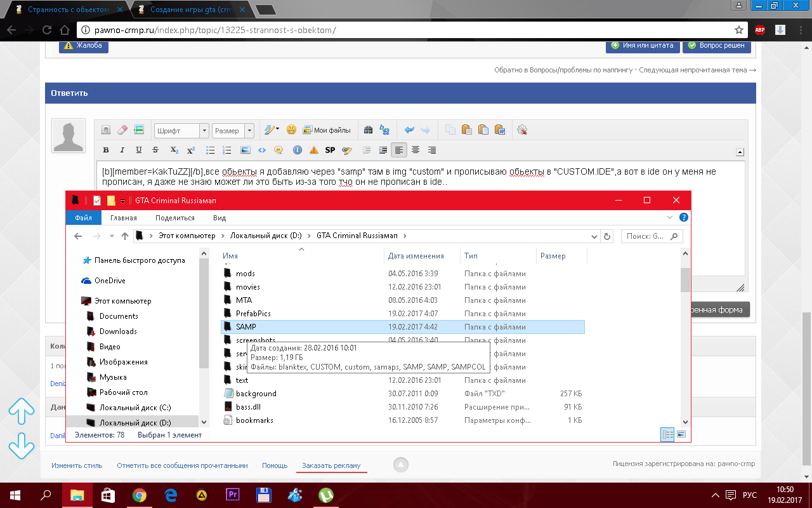Toggle bold formatting in the reply editor
Screen dimensions: 812x508
(x=106, y=150)
